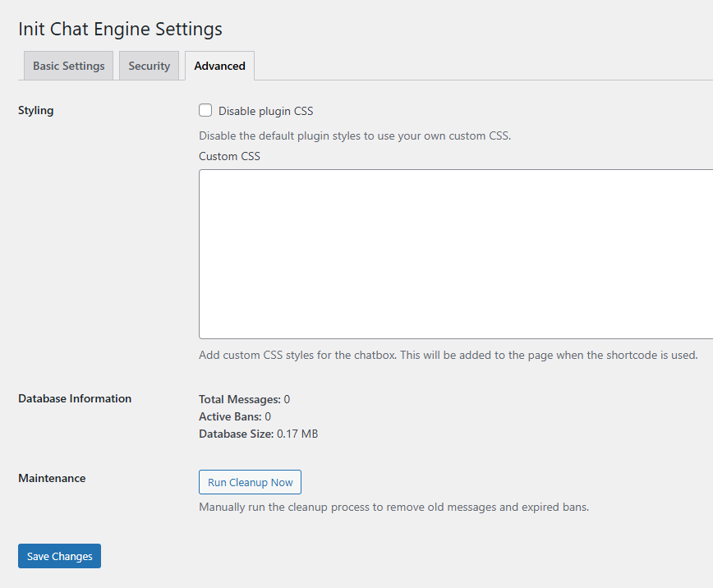Select the Custom CSS label
Screen dimensions: 713x588
click(229, 156)
